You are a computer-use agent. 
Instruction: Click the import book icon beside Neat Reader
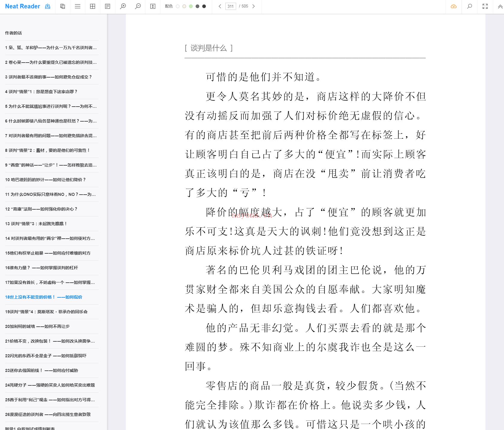pos(48,6)
